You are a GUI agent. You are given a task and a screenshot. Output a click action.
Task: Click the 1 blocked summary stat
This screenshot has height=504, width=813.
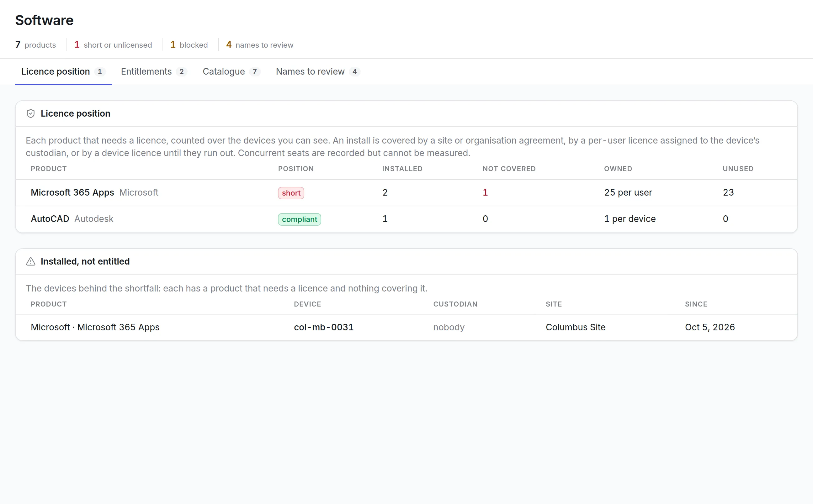[189, 45]
